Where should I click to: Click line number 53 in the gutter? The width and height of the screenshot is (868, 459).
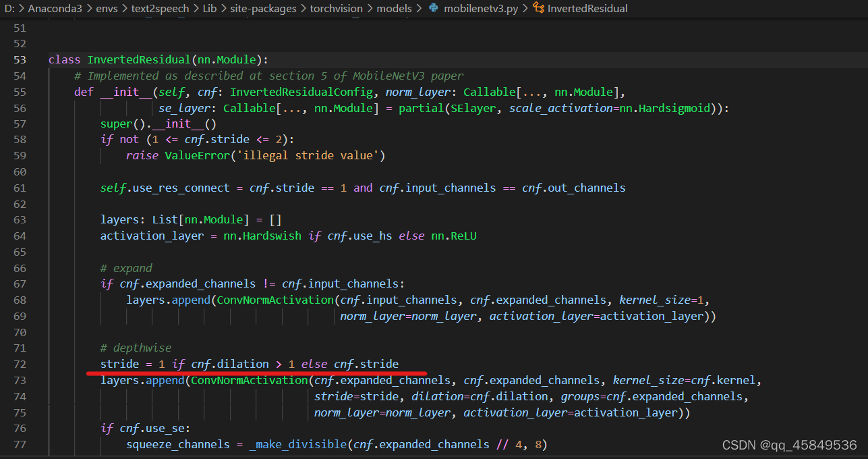20,59
